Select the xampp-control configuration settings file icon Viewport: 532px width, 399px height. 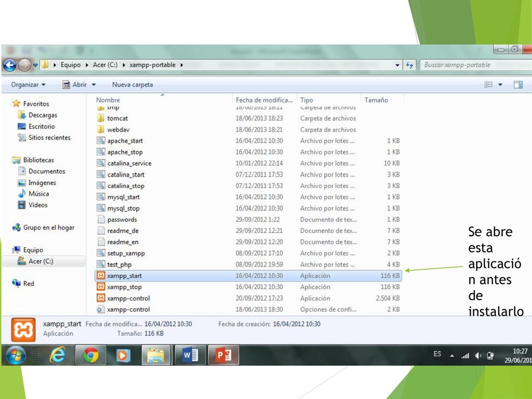101,309
